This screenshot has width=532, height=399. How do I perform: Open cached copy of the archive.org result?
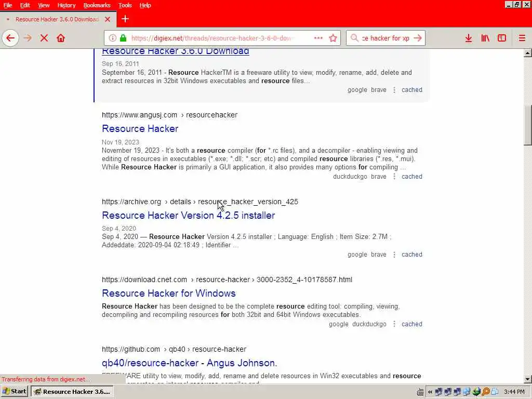coord(412,255)
